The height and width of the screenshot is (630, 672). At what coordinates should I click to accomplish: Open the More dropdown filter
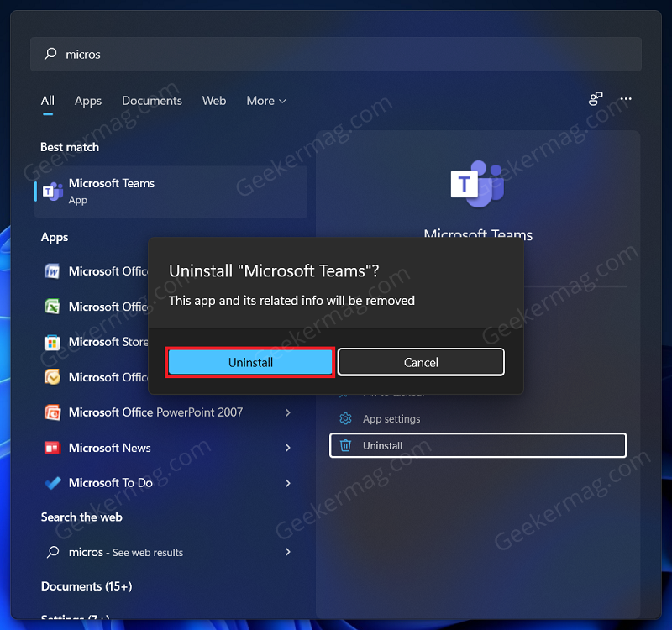[x=265, y=101]
